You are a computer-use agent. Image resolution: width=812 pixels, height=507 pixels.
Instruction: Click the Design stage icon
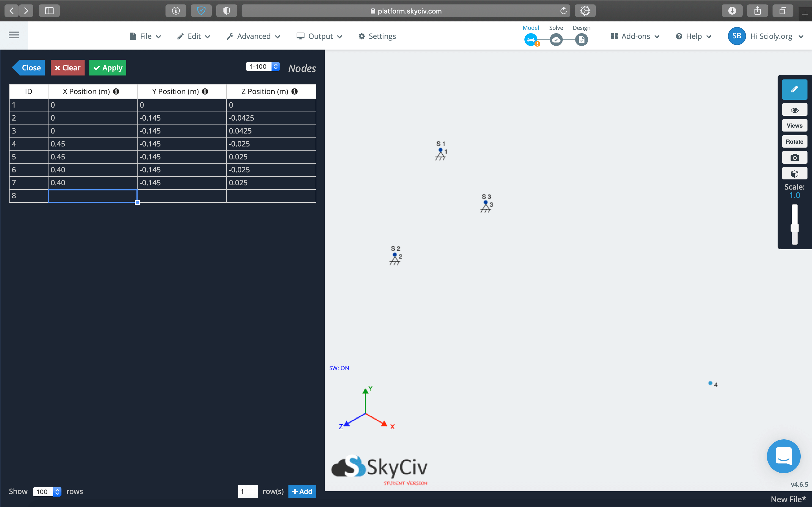click(581, 39)
